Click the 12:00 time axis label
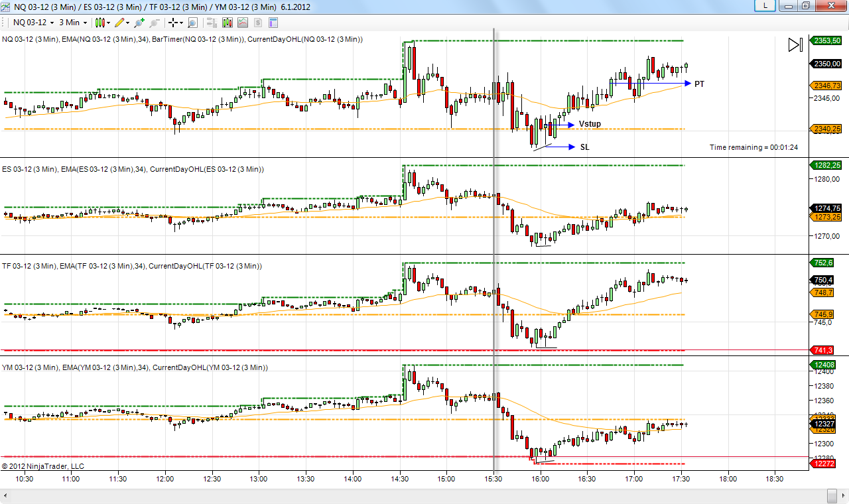The width and height of the screenshot is (849, 504). [x=165, y=479]
